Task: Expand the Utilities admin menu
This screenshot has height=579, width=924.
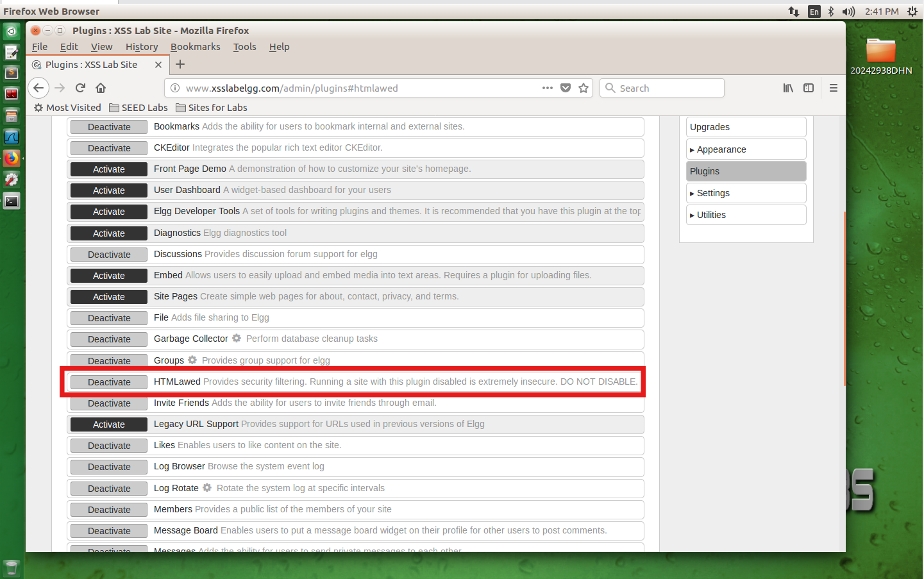Action: point(746,215)
